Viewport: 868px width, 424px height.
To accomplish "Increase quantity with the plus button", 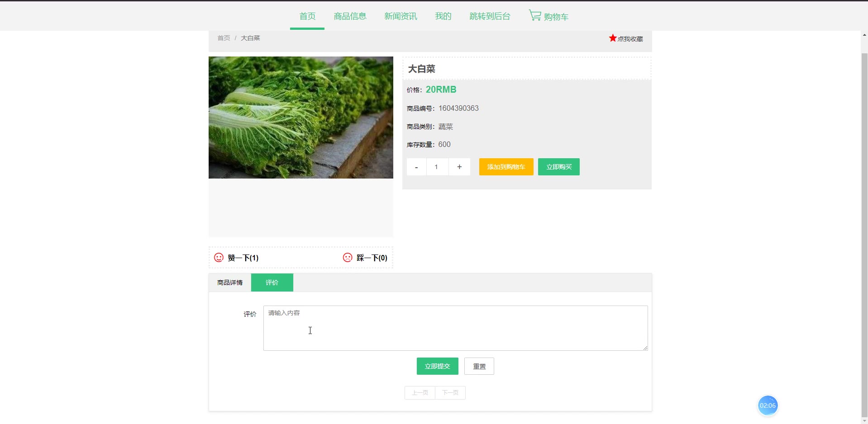I will tap(459, 167).
